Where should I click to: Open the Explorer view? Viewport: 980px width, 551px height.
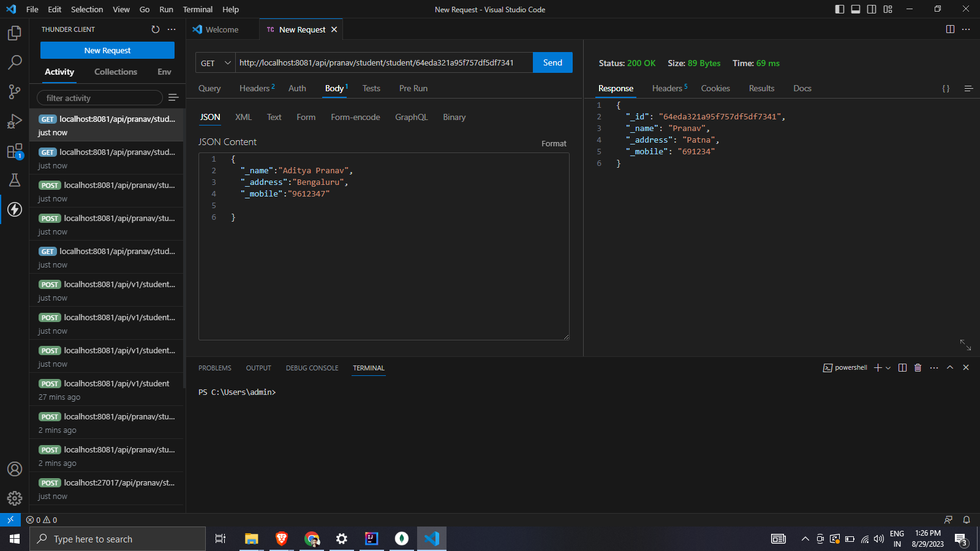tap(14, 33)
